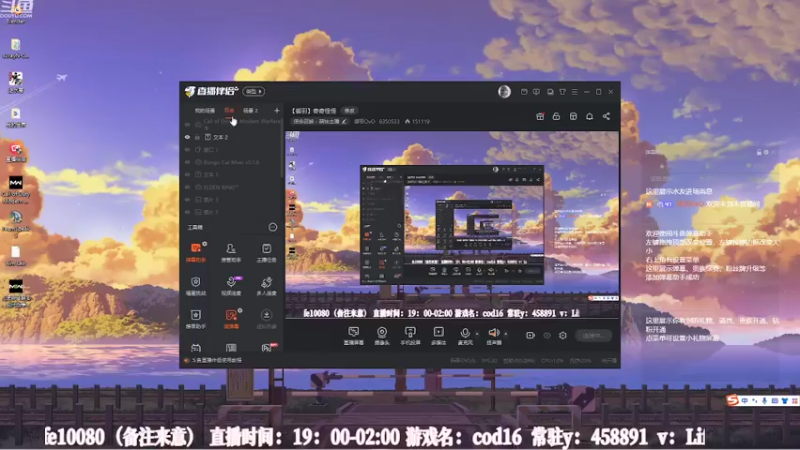Select the ELDEN RING source row

(x=232, y=187)
